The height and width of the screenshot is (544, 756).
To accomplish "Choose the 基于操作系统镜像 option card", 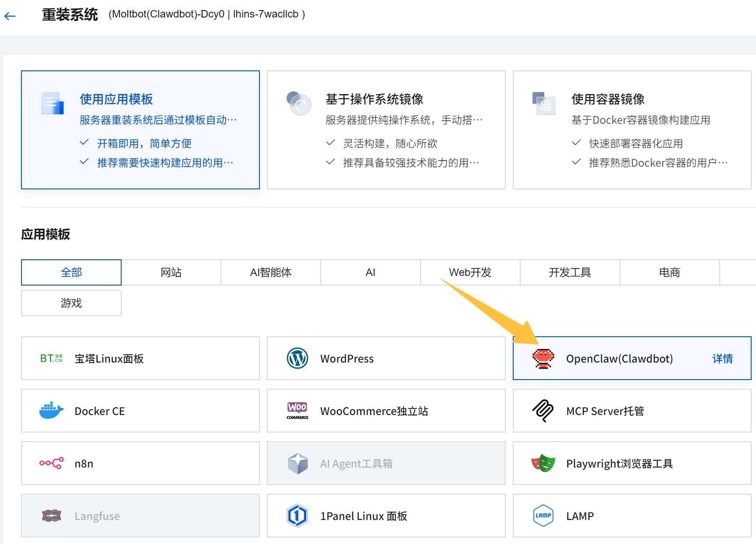I will click(x=386, y=130).
